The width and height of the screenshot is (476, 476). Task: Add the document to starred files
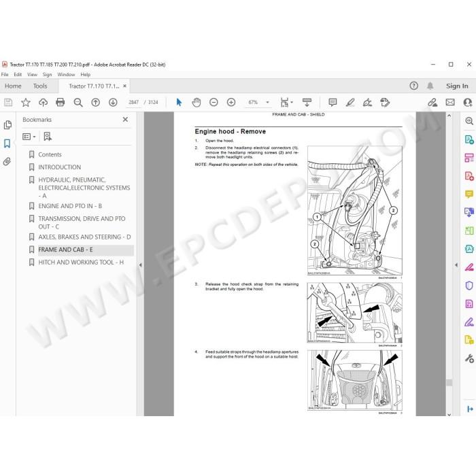tap(26, 103)
